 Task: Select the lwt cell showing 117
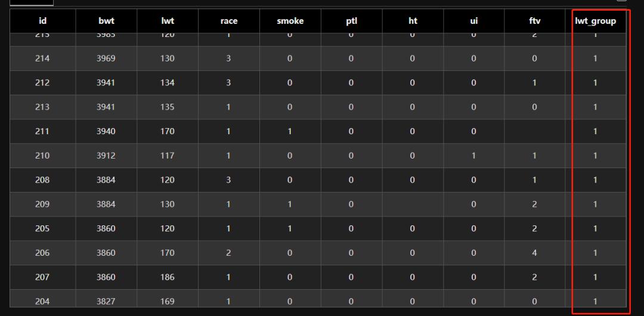tap(168, 156)
